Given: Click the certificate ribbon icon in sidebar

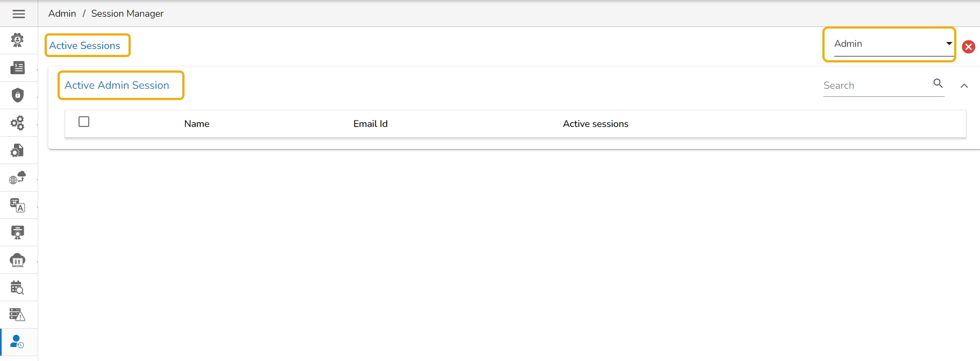Looking at the screenshot, I should point(18,232).
